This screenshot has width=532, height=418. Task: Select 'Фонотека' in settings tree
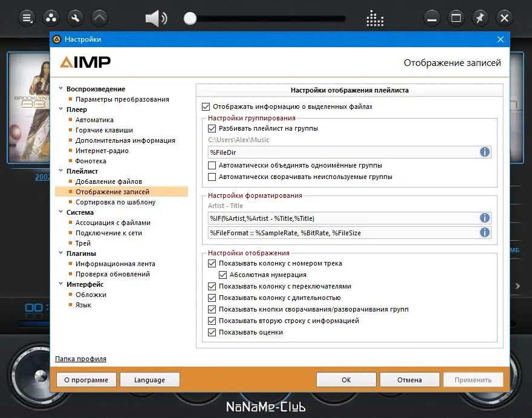[91, 161]
